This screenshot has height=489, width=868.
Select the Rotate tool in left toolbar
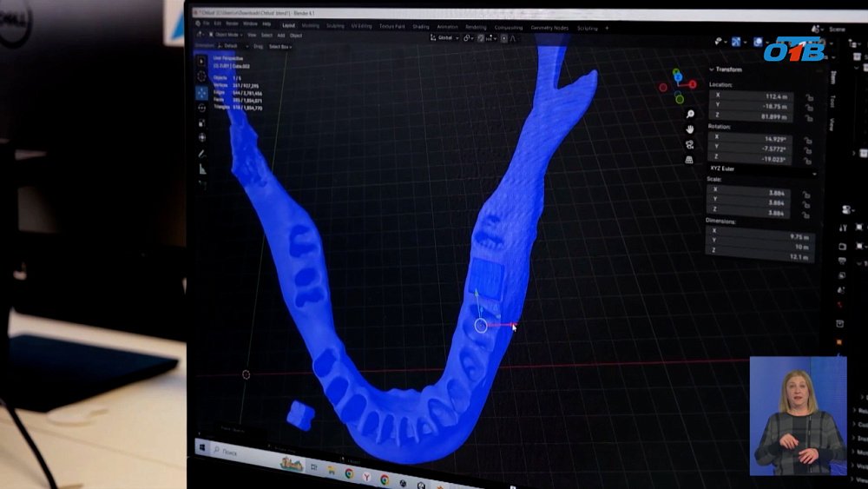[x=202, y=107]
